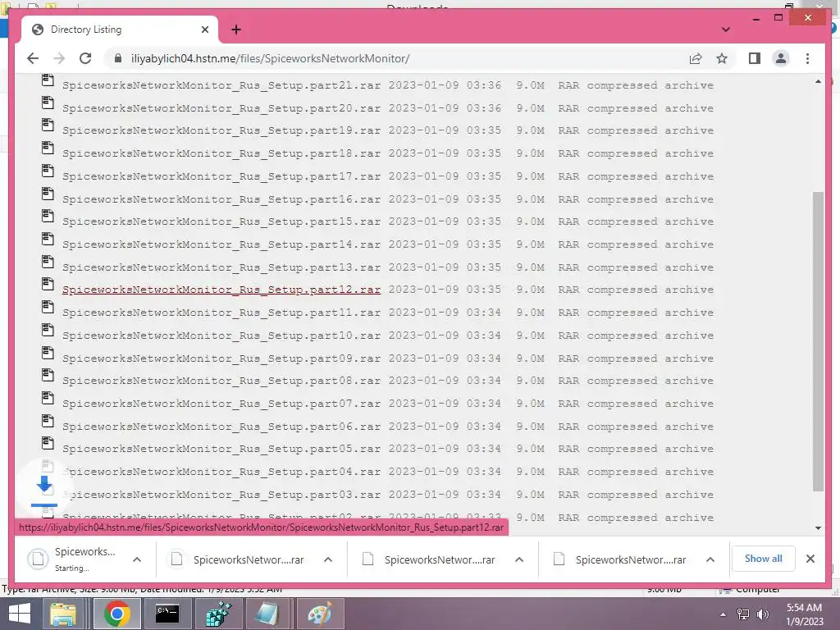Screen dimensions: 840x630
Task: Show hidden system tray icons
Action: pyautogui.click(x=724, y=614)
